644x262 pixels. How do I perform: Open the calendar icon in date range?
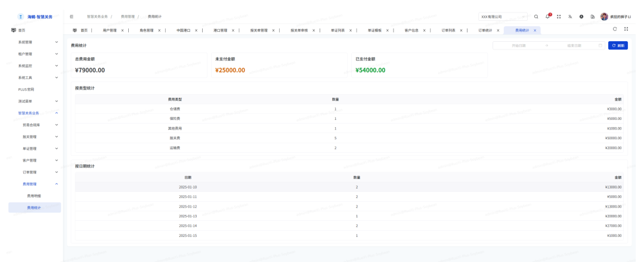point(600,45)
